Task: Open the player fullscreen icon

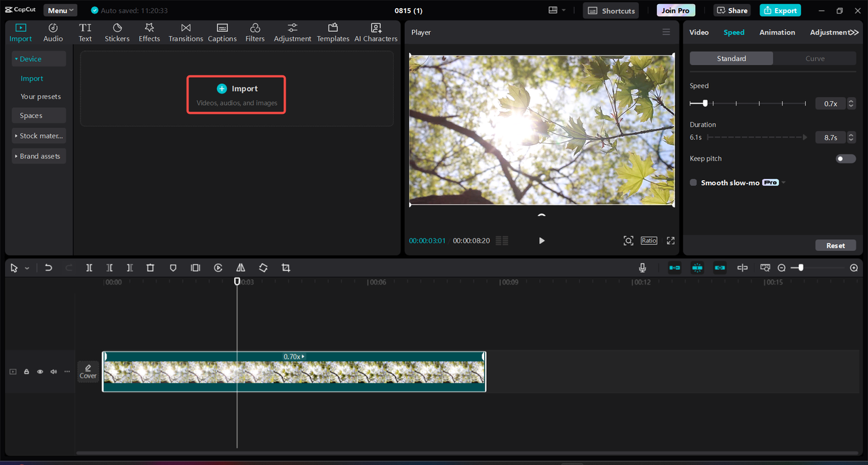Action: click(671, 241)
